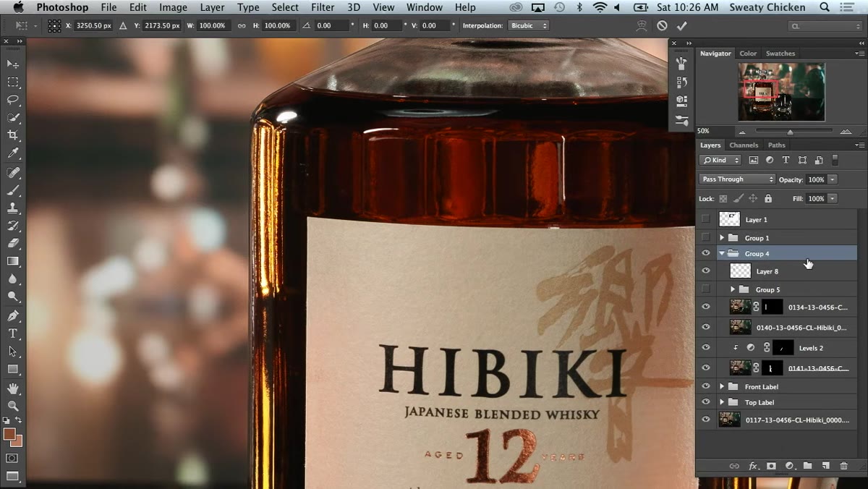Open the Filter menu

click(x=323, y=7)
